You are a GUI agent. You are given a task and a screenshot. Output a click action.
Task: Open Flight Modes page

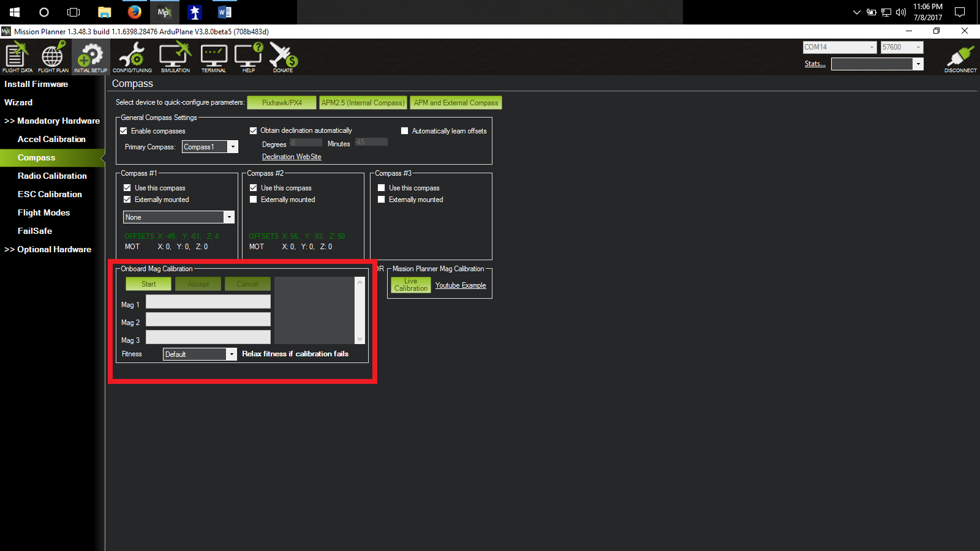43,212
